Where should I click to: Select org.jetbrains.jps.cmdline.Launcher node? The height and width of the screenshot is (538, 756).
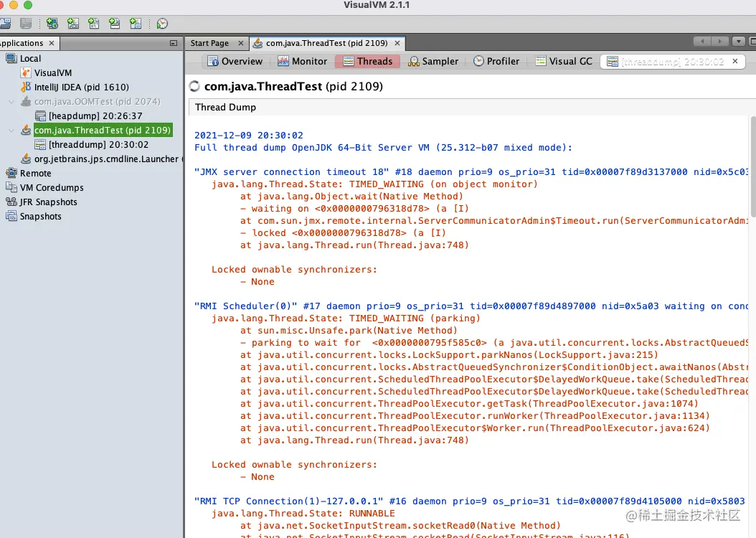[x=106, y=159]
